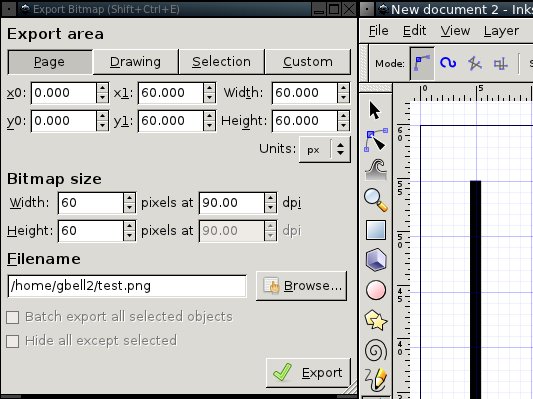
Task: Click the export area Width field
Action: coord(305,93)
